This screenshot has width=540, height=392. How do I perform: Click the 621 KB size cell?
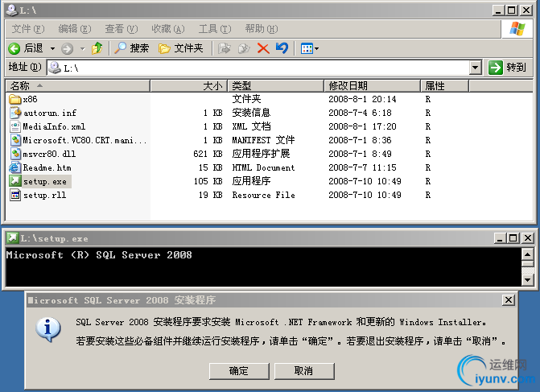tap(208, 154)
